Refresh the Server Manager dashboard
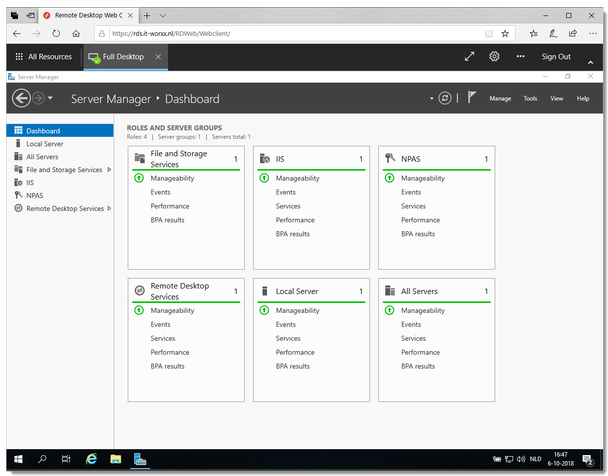The width and height of the screenshot is (608, 476). click(x=445, y=98)
